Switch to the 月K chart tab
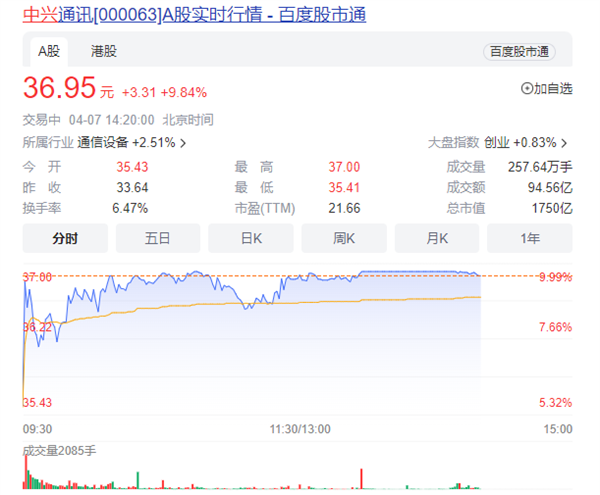The height and width of the screenshot is (495, 600). (x=437, y=238)
